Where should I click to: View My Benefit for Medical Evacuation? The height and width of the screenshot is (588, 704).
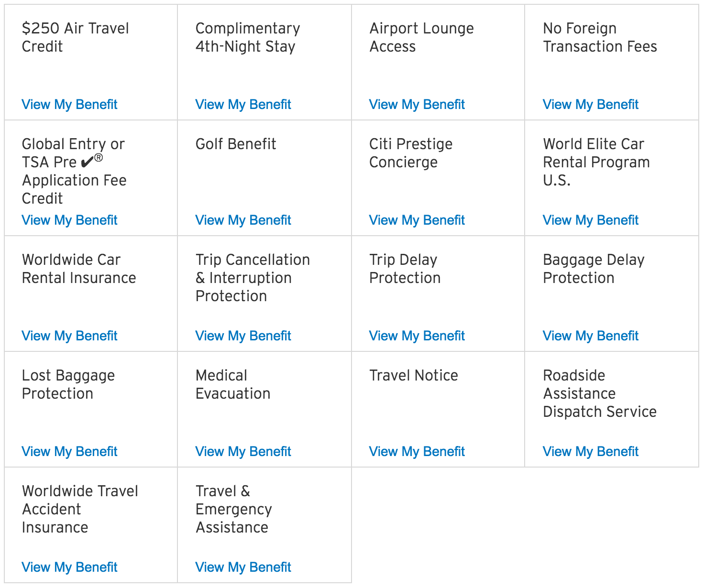pos(243,451)
